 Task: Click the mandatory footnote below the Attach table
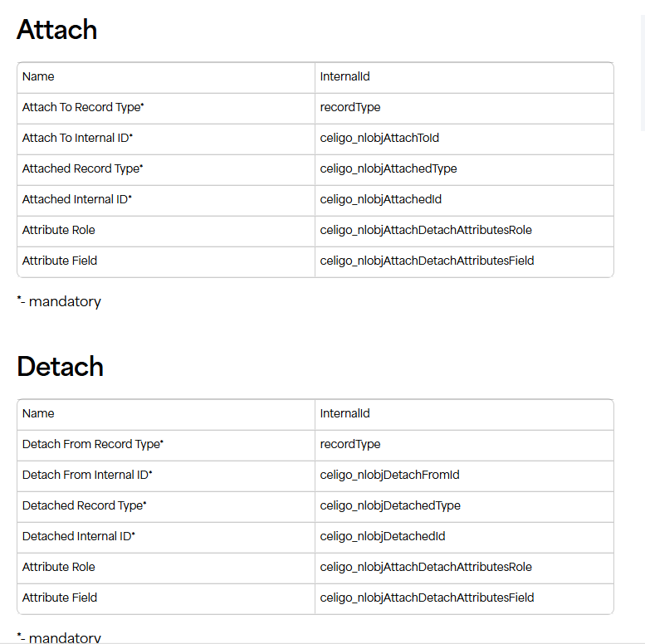tap(59, 301)
